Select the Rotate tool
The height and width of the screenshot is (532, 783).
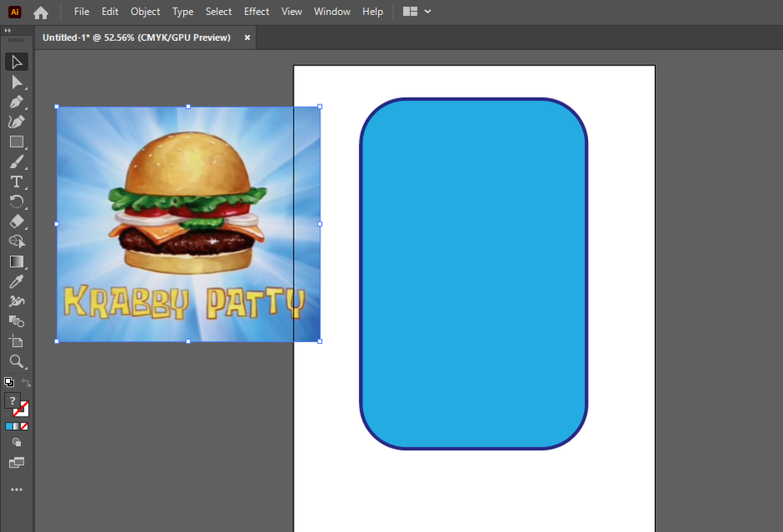point(17,202)
